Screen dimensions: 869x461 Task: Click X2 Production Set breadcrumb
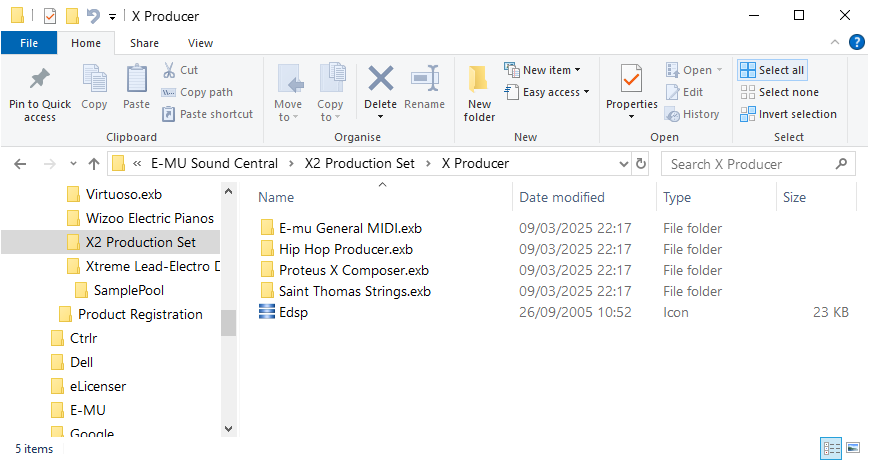(x=360, y=163)
